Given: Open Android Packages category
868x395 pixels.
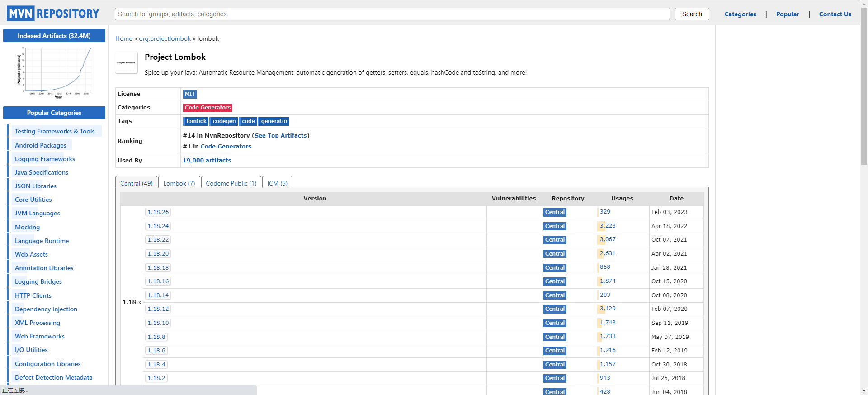Looking at the screenshot, I should click(41, 145).
